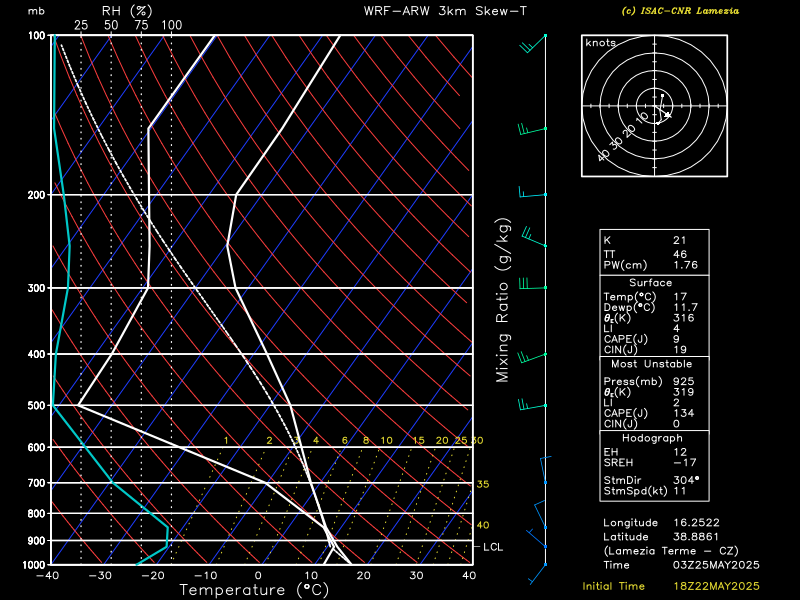Click the '500' pressure level label
Image resolution: width=800 pixels, height=600 pixels.
click(x=37, y=406)
